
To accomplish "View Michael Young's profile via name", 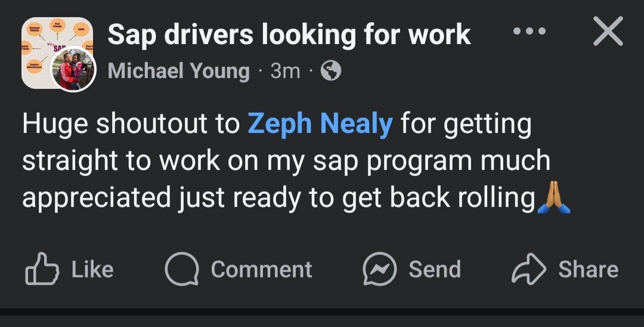I will click(179, 72).
